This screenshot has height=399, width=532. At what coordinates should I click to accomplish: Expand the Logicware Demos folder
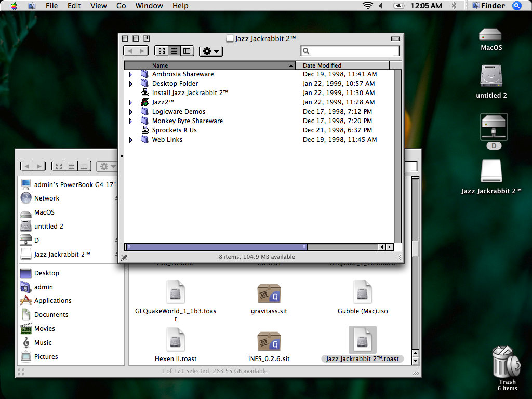(x=131, y=112)
